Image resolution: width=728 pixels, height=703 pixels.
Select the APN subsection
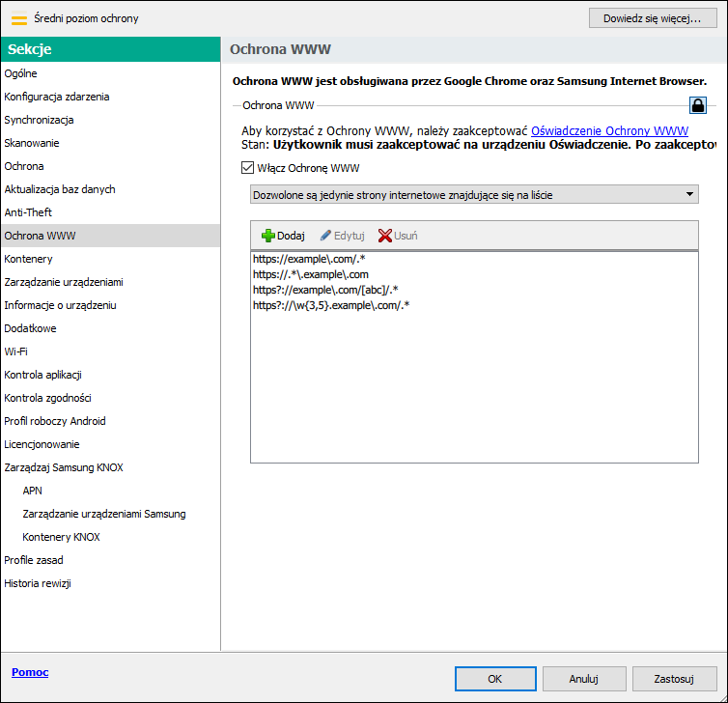33,491
